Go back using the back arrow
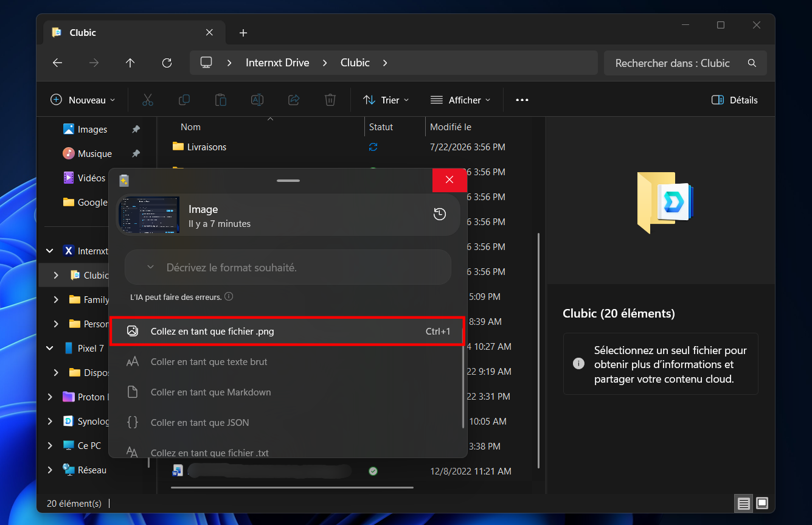Viewport: 812px width, 525px height. 57,63
